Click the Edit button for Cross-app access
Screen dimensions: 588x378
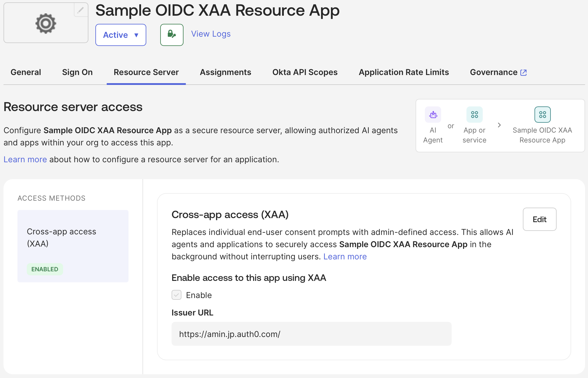pos(540,219)
